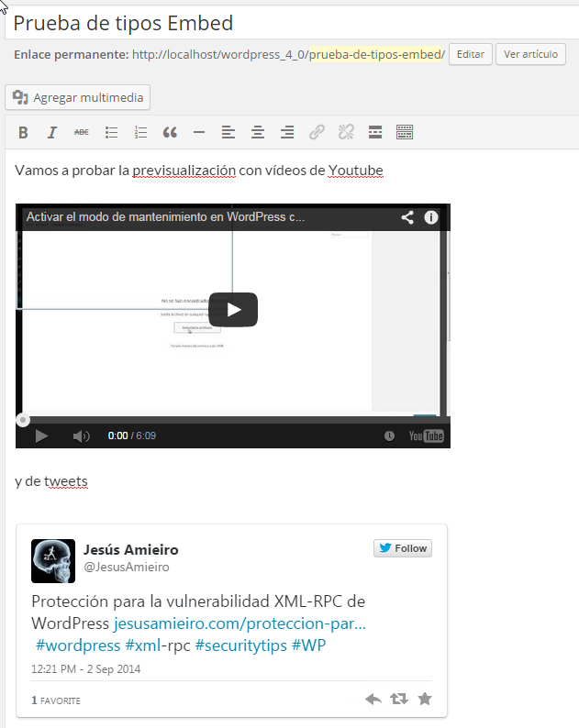Click the Agregar multimedia button
The width and height of the screenshot is (579, 728).
pyautogui.click(x=78, y=97)
